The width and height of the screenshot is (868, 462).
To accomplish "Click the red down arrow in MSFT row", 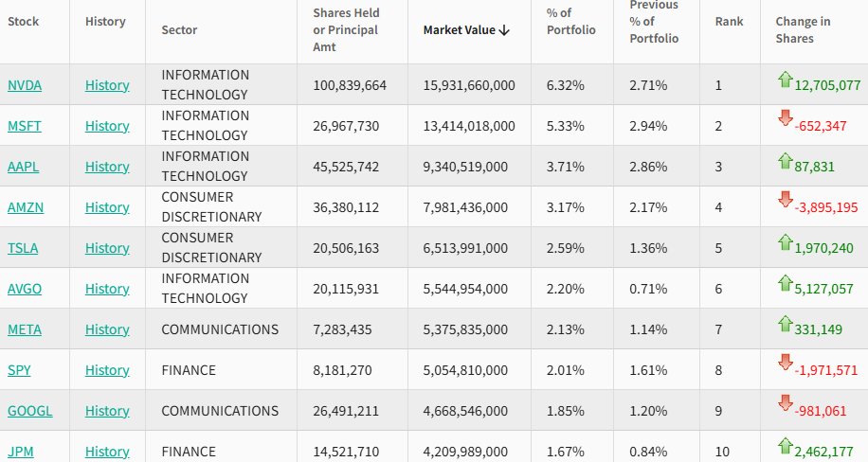I will pyautogui.click(x=784, y=118).
